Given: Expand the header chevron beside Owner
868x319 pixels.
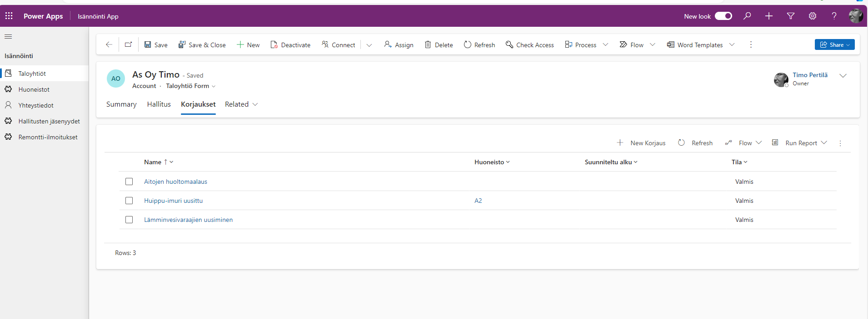Looking at the screenshot, I should [843, 76].
